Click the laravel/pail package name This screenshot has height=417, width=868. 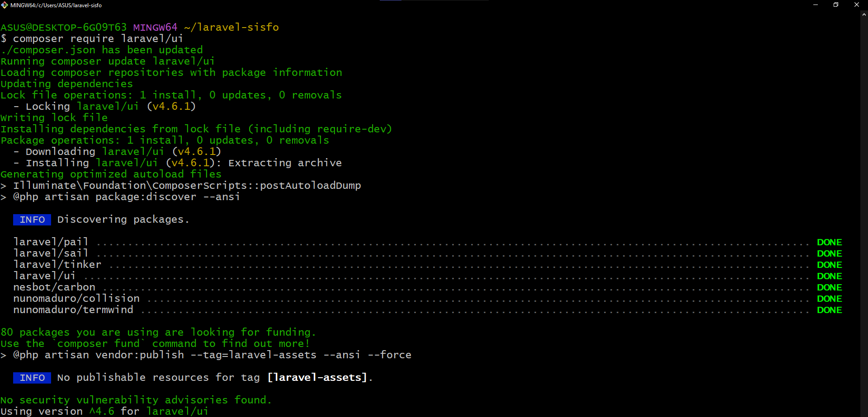pos(51,242)
